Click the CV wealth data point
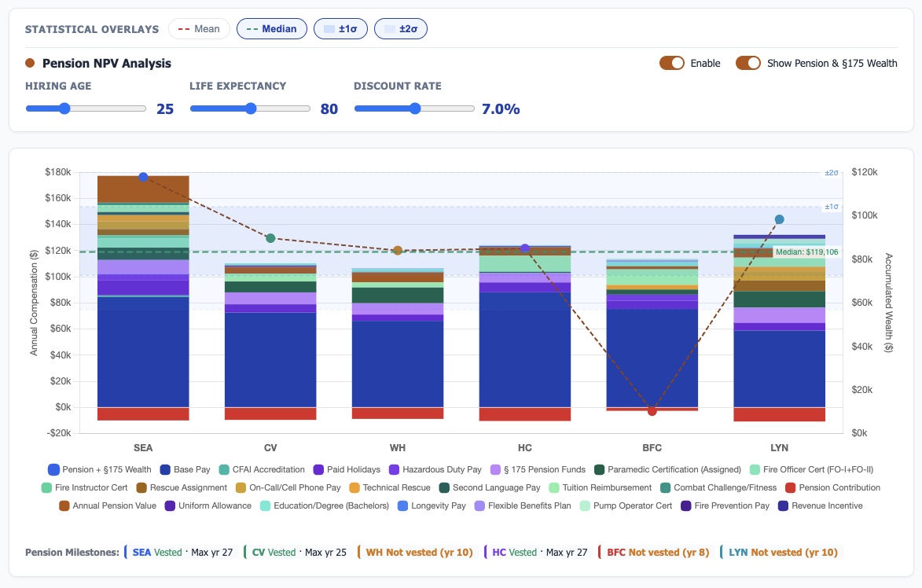This screenshot has height=588, width=922. click(270, 238)
